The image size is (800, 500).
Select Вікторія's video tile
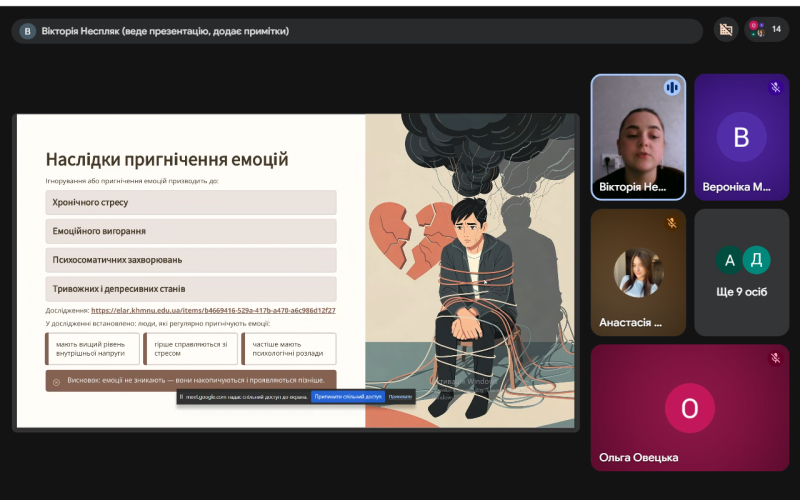coord(638,137)
